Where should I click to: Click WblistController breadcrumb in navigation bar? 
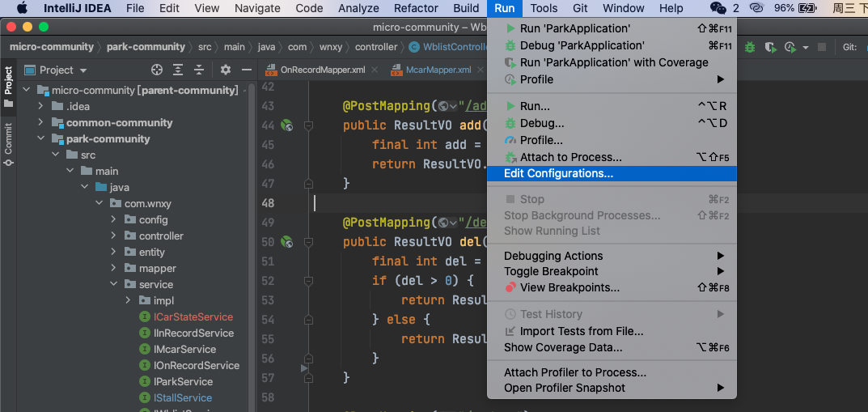tap(448, 47)
